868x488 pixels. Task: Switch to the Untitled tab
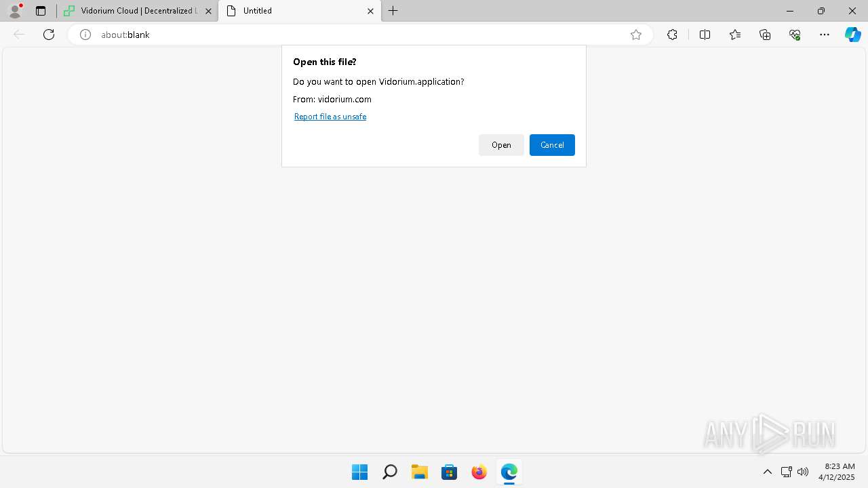click(x=299, y=11)
